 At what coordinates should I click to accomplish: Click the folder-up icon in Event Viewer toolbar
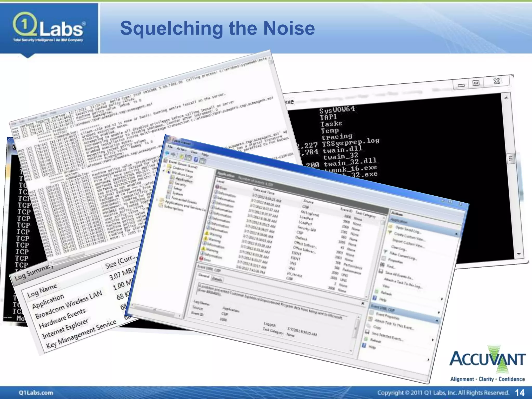coord(182,156)
